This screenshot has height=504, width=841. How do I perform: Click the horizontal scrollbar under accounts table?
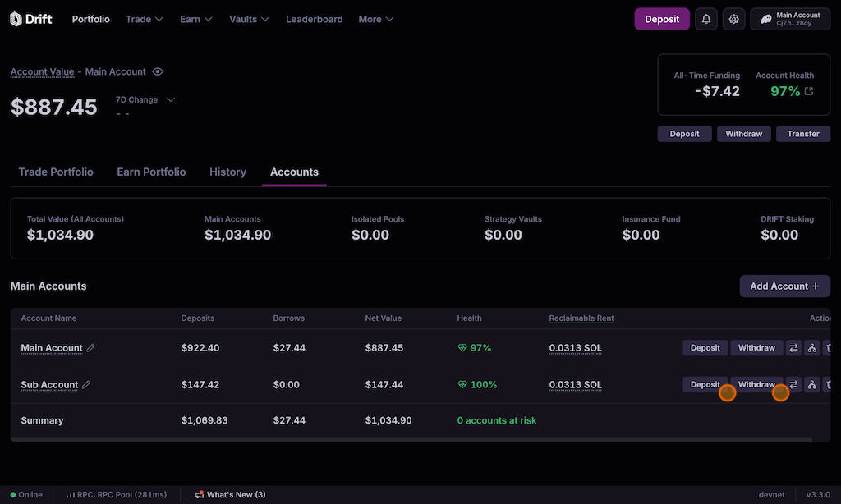pyautogui.click(x=411, y=440)
